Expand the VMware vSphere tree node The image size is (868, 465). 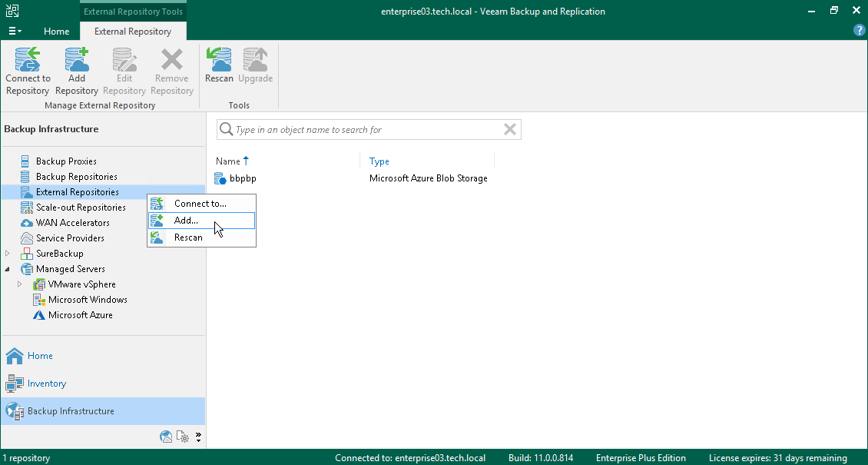pos(20,284)
